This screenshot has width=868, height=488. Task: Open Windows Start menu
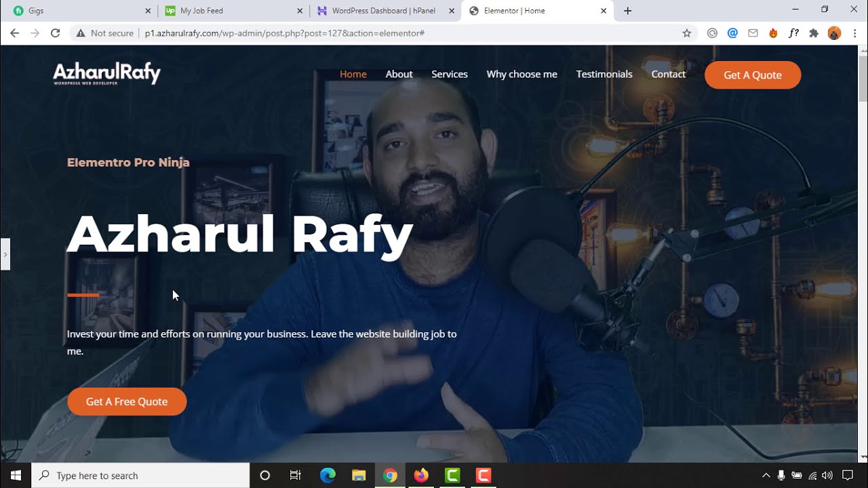click(16, 475)
